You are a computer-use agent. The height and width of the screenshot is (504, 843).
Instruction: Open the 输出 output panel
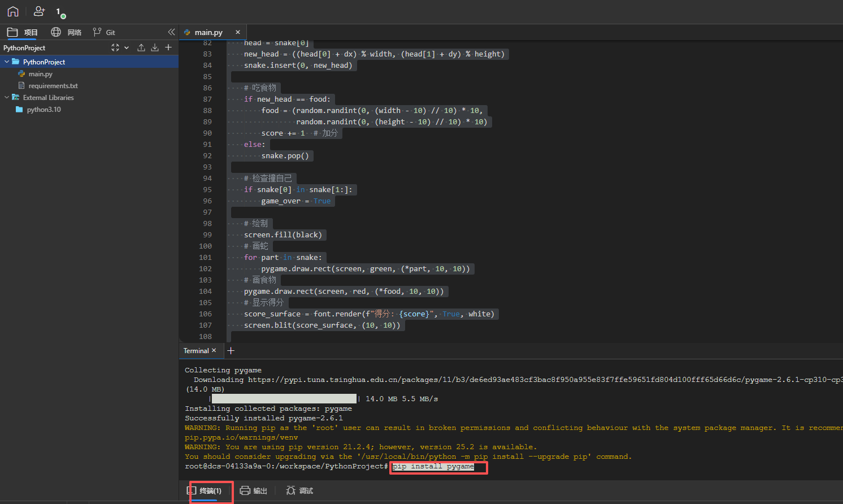pyautogui.click(x=253, y=490)
